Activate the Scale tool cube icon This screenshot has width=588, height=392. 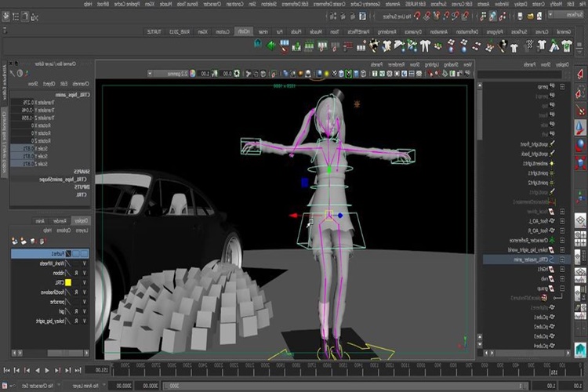580,163
